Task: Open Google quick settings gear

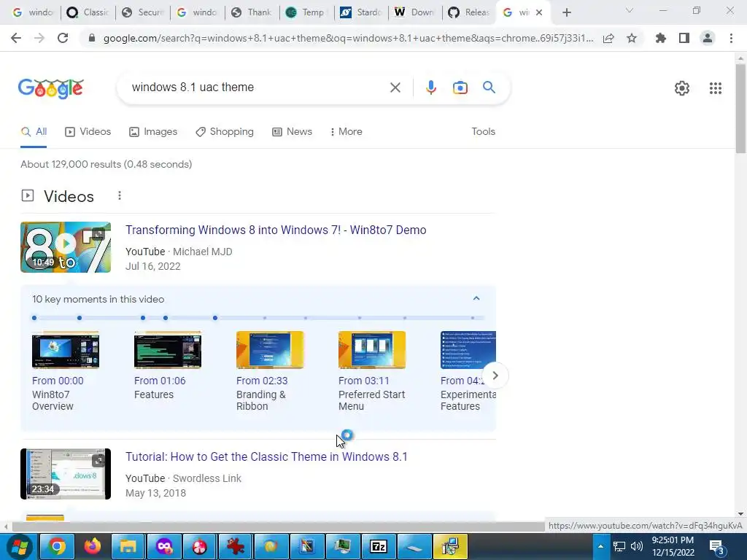Action: tap(682, 88)
